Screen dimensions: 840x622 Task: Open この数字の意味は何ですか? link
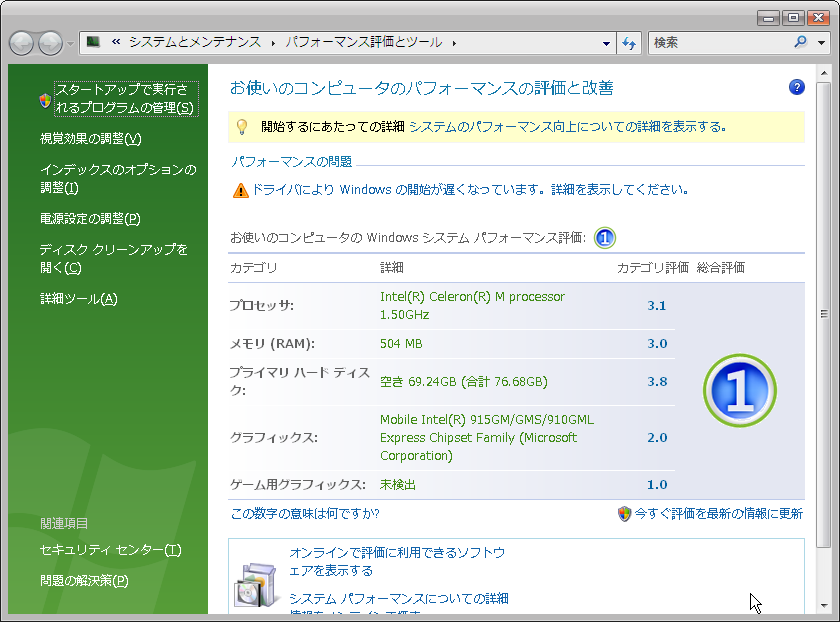(305, 514)
